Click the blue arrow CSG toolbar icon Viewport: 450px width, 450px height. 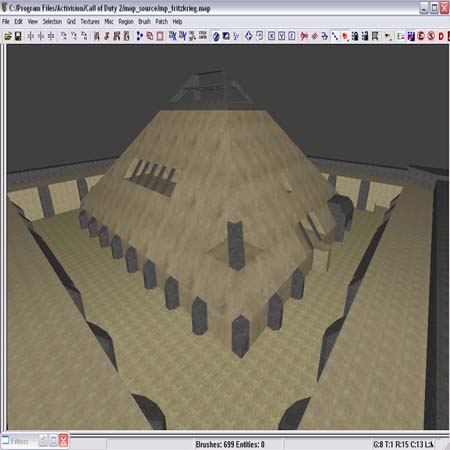pyautogui.click(x=140, y=36)
